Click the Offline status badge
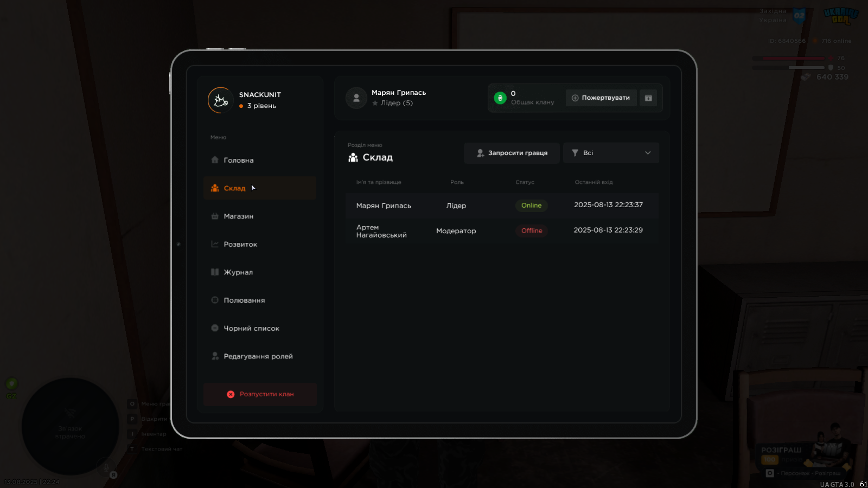The width and height of the screenshot is (868, 488). 532,230
